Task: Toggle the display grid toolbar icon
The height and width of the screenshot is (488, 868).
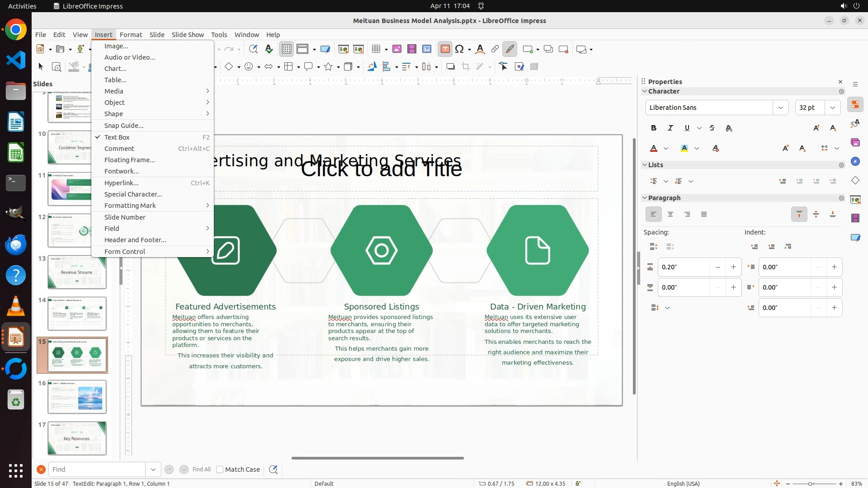Action: click(x=287, y=49)
